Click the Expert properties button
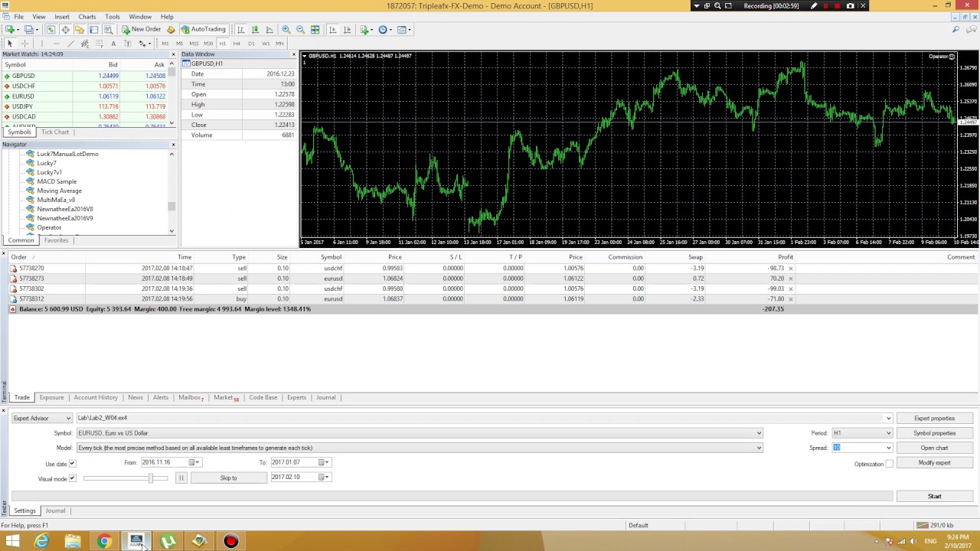The height and width of the screenshot is (551, 980). click(934, 419)
